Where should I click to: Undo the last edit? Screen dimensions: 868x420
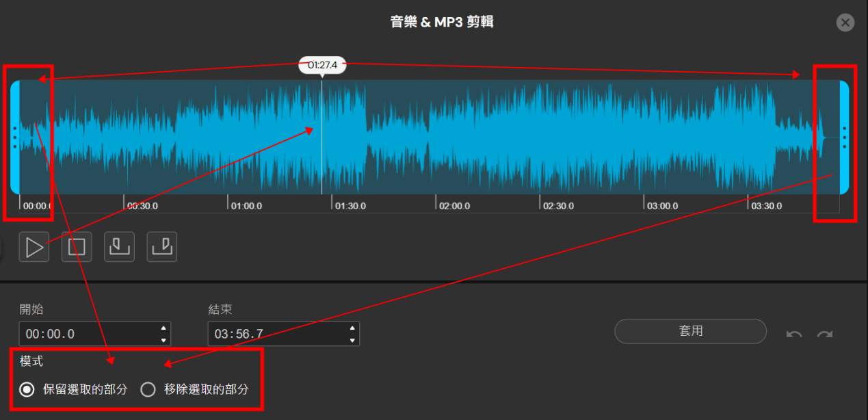pyautogui.click(x=794, y=334)
